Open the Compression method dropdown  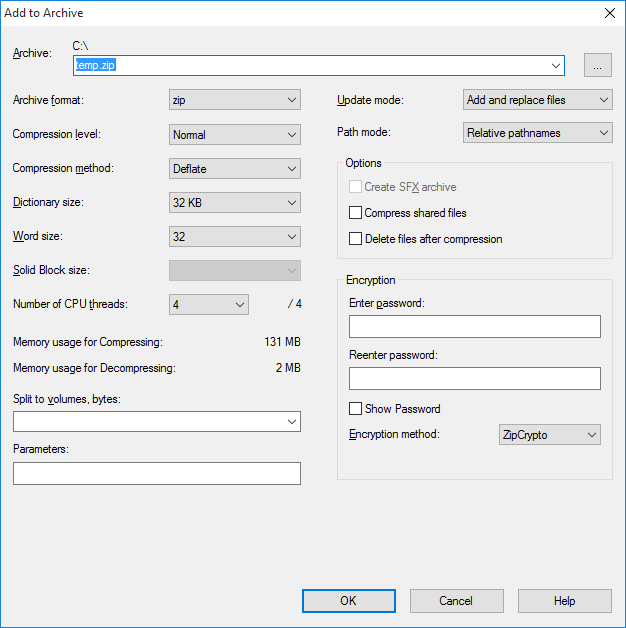(235, 168)
